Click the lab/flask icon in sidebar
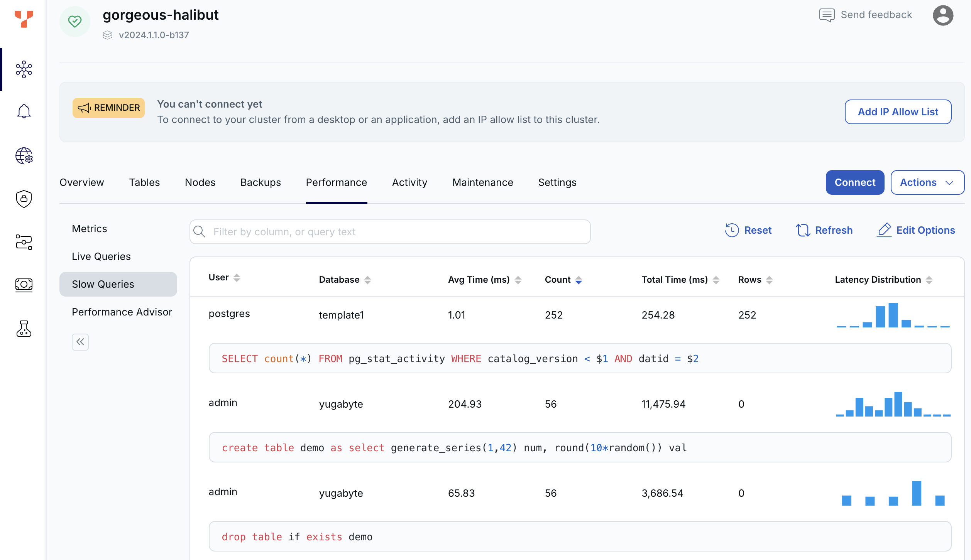This screenshot has width=971, height=560. (x=23, y=329)
